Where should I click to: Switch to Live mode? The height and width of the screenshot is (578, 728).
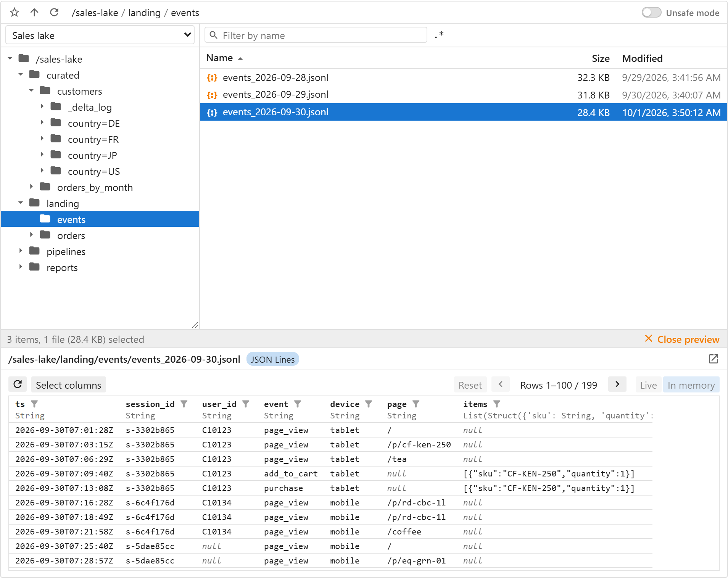coord(649,385)
